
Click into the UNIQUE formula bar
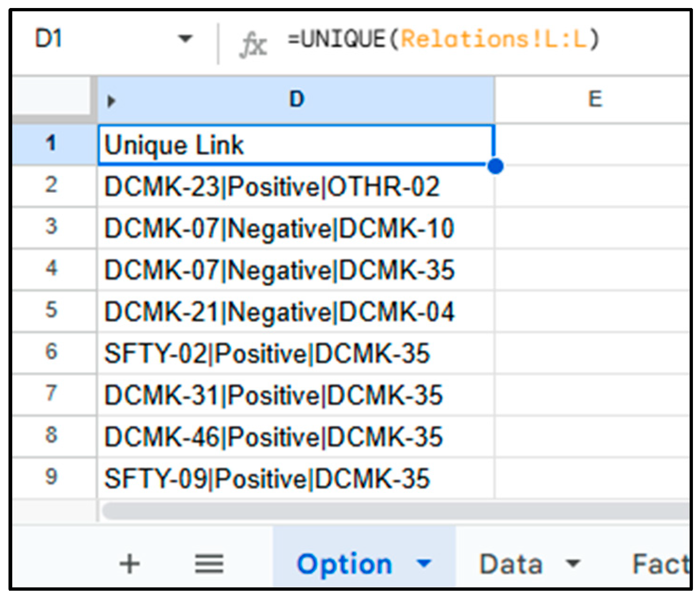443,39
